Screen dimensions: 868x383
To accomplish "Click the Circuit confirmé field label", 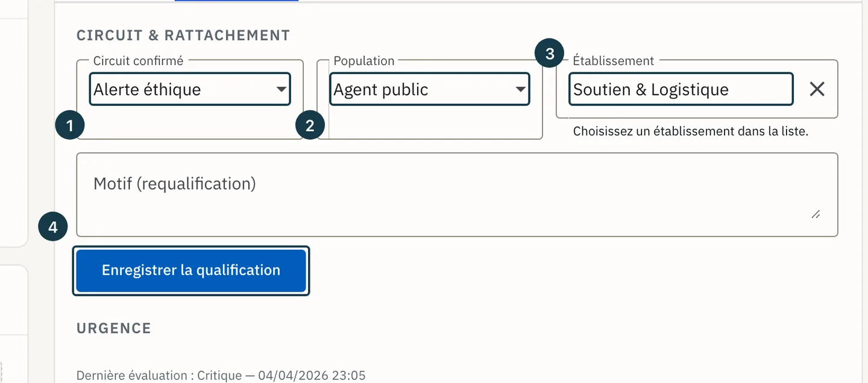I will pos(138,61).
